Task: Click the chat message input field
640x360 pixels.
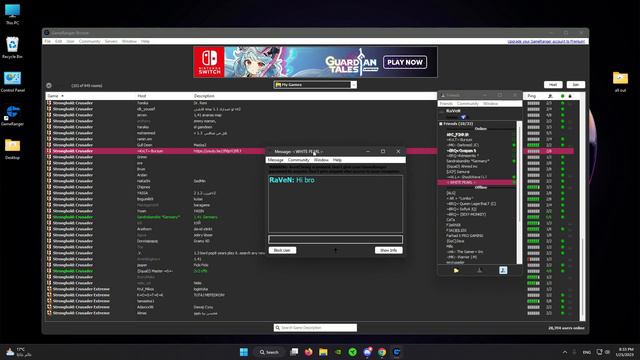Action: click(x=335, y=239)
